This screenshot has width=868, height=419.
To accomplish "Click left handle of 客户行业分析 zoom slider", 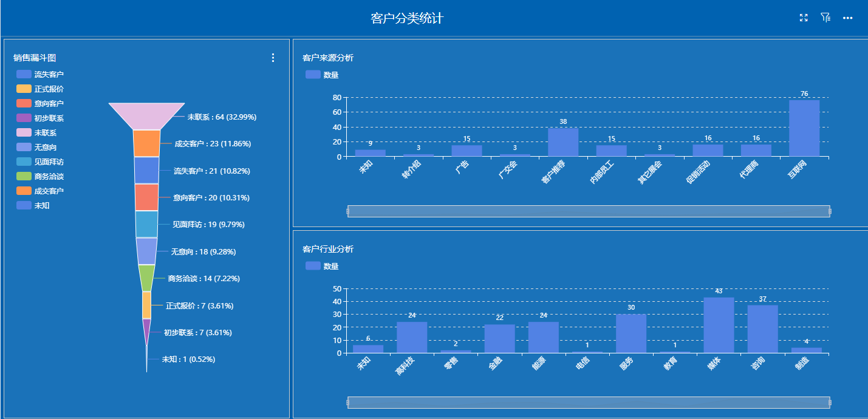I will (x=348, y=403).
